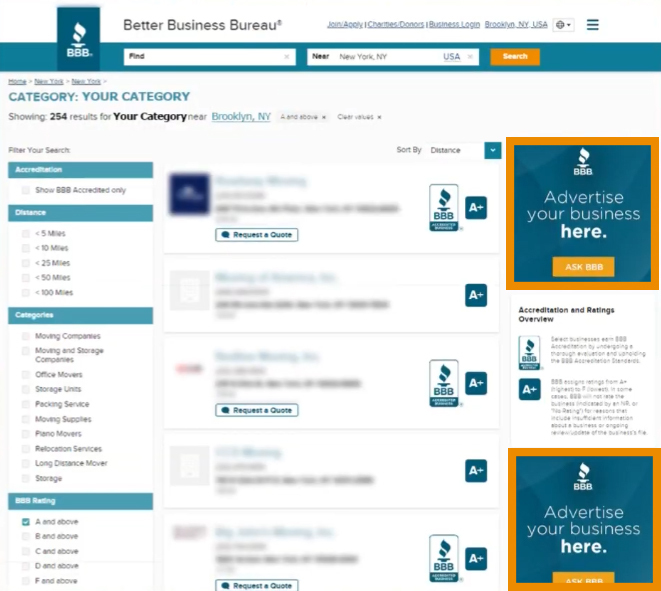Click BBB logo in top advertisement banner
The image size is (661, 591).
point(583,162)
